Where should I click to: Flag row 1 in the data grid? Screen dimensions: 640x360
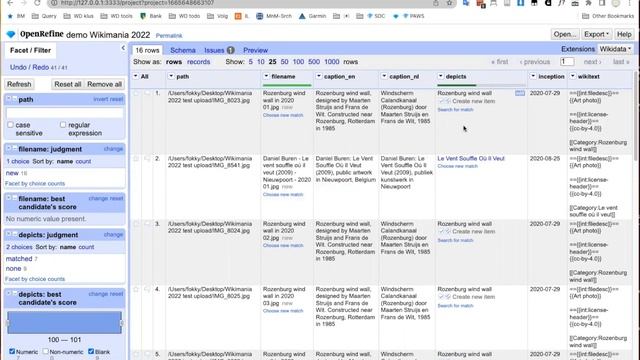pyautogui.click(x=147, y=93)
